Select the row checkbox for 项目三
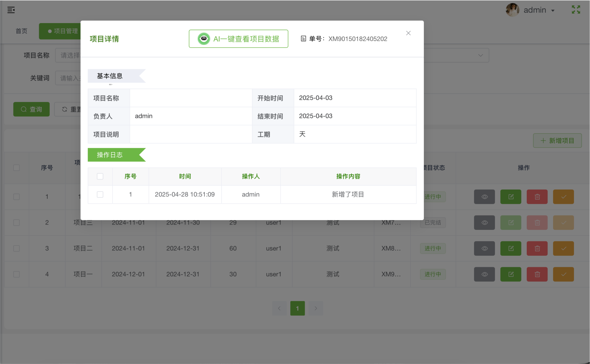The height and width of the screenshot is (364, 590). [16, 223]
